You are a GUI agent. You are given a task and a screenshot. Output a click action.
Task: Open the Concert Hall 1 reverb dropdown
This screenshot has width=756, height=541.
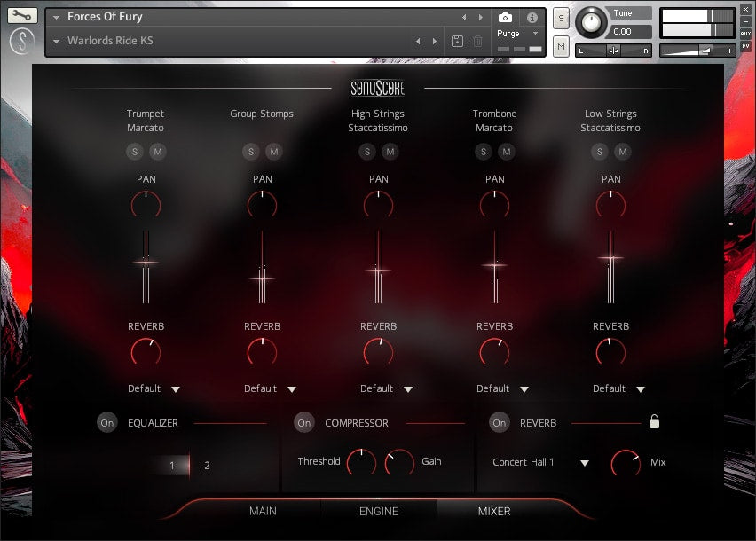(540, 462)
